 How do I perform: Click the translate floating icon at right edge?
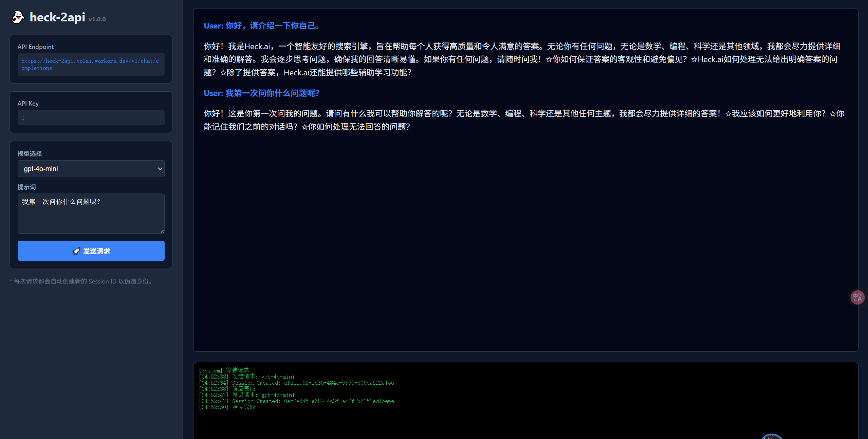tap(857, 297)
